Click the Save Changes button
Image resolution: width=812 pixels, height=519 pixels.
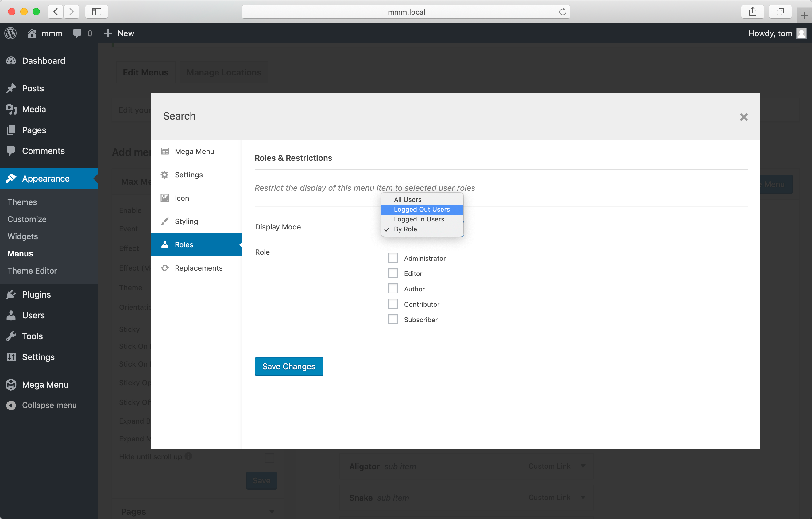[x=289, y=366]
